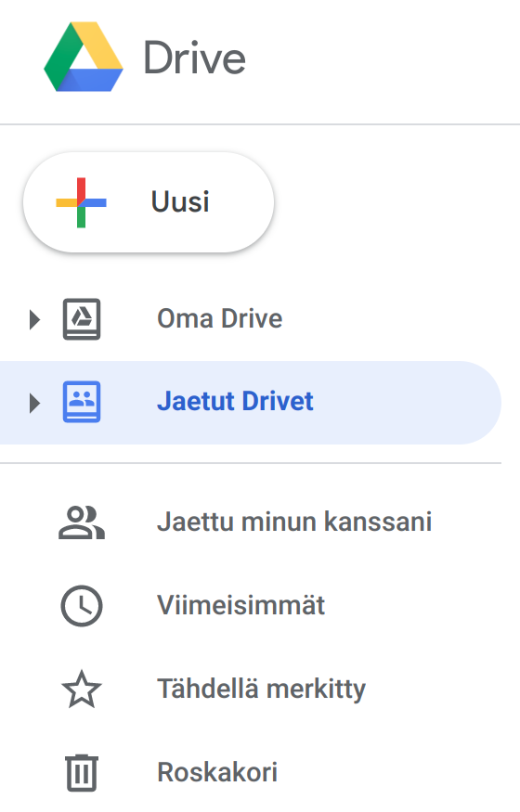Viewport: 520px width, 812px height.
Task: Select the Jaetut Drivet label
Action: (235, 401)
